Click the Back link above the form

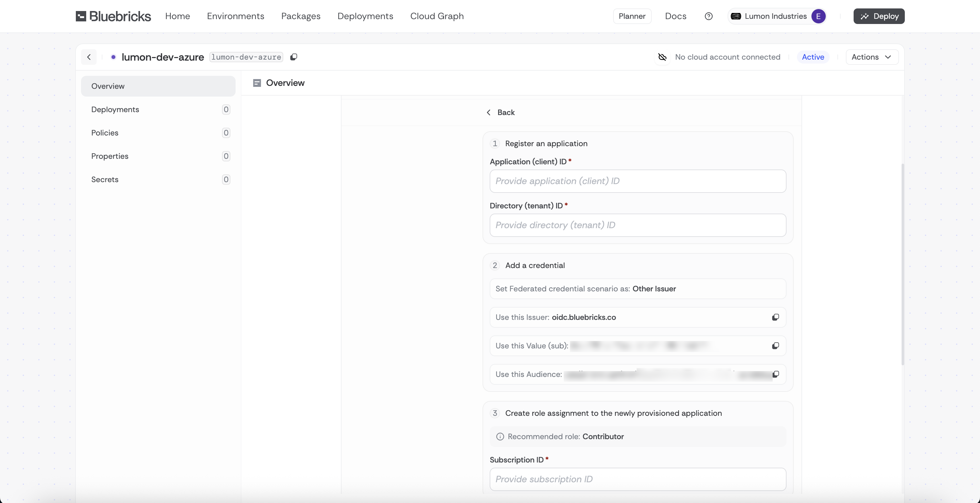coord(501,112)
